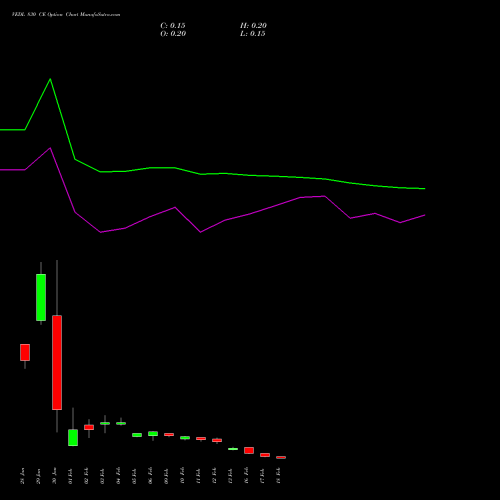Click the peak of the purple indicator line

coord(50,148)
